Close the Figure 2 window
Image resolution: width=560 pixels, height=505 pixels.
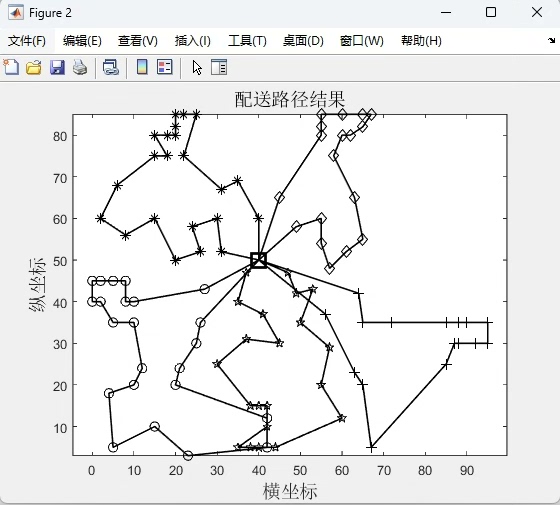[537, 12]
